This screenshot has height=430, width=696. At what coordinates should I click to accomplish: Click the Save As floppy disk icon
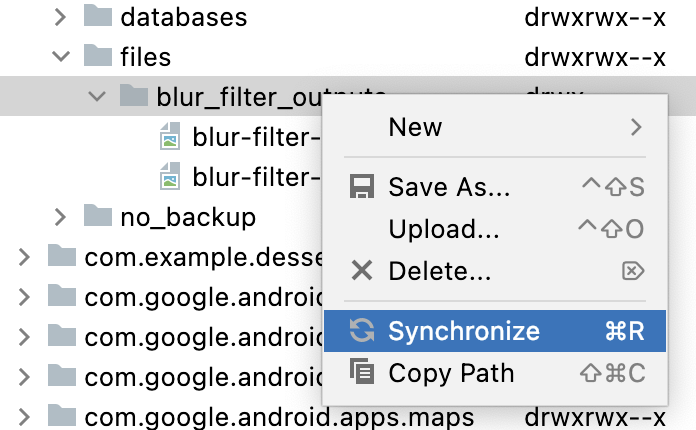point(361,188)
